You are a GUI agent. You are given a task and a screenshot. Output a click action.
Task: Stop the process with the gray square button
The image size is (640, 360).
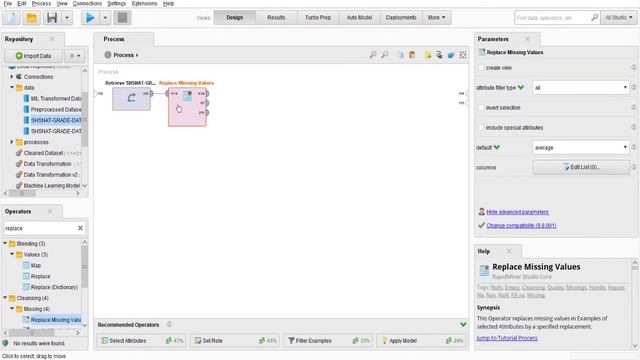(x=122, y=18)
